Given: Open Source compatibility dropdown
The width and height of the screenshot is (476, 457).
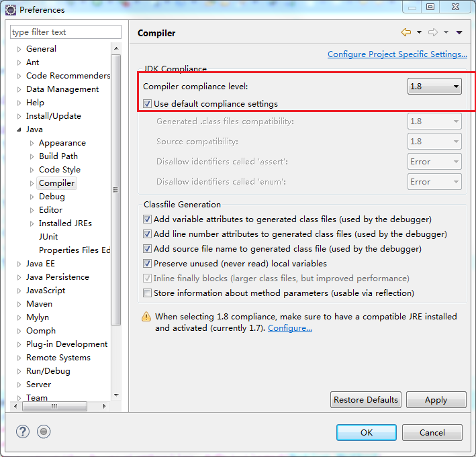Looking at the screenshot, I should (434, 142).
